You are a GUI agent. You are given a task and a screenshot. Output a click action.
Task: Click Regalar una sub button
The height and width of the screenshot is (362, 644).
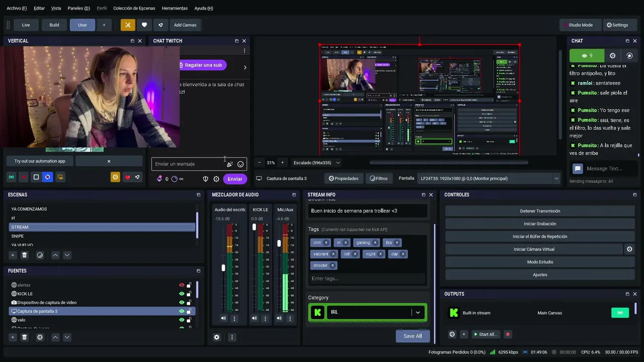[x=202, y=65]
